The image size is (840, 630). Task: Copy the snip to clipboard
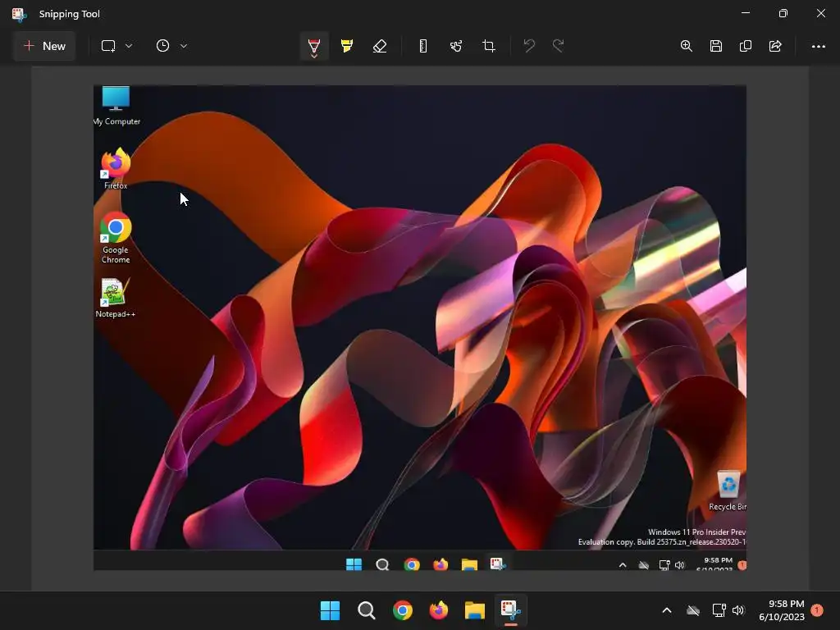pyautogui.click(x=745, y=46)
